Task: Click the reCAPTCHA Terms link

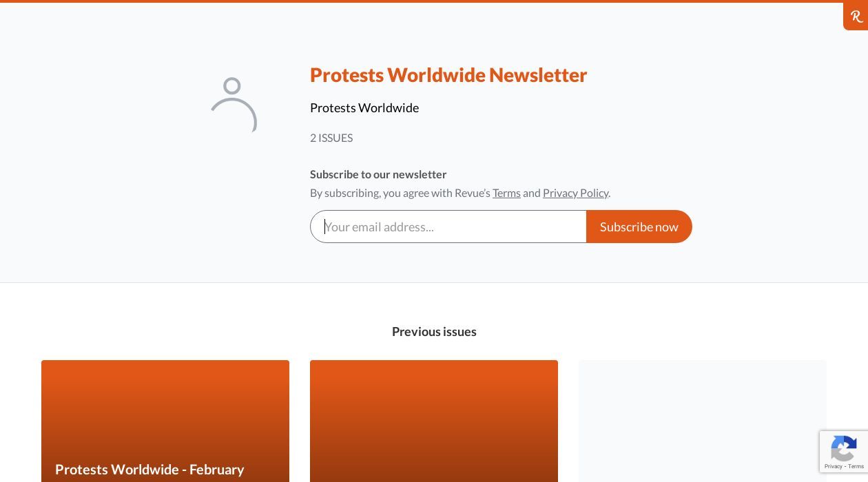Action: (856, 466)
